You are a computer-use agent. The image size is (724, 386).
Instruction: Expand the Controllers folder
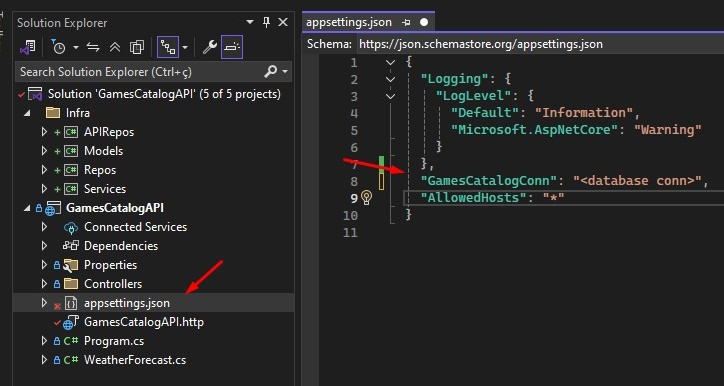click(x=44, y=284)
